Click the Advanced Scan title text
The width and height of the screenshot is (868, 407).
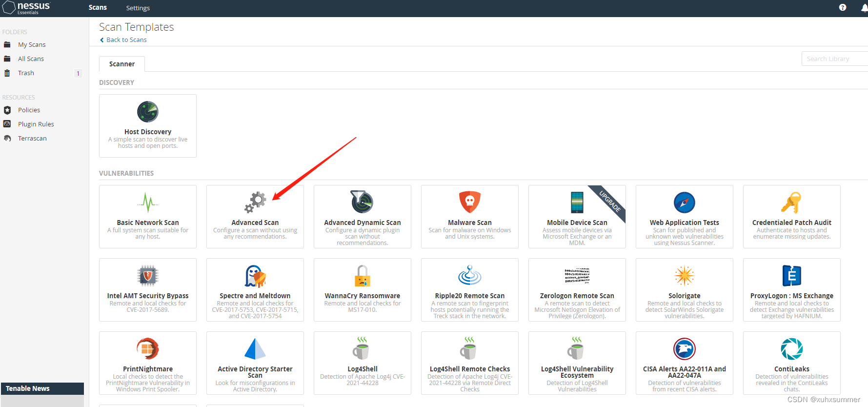pos(255,223)
